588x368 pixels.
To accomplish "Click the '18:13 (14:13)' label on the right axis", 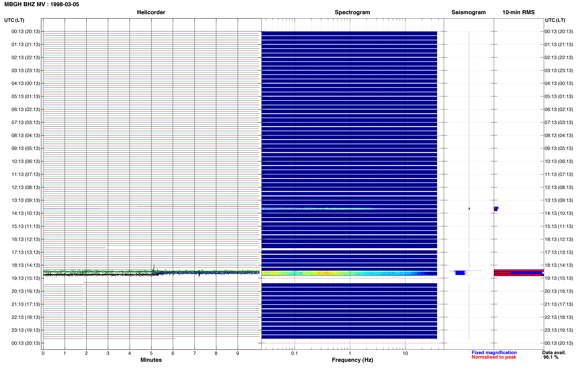I will click(559, 265).
